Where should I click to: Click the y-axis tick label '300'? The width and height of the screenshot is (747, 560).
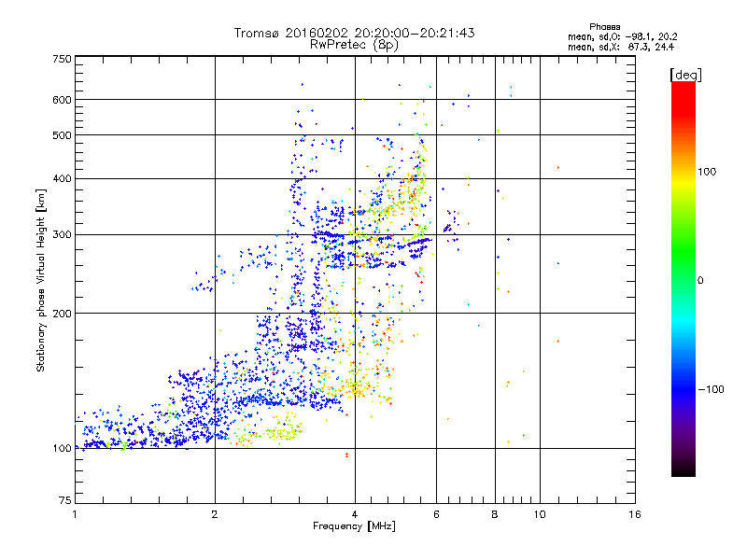[x=62, y=235]
